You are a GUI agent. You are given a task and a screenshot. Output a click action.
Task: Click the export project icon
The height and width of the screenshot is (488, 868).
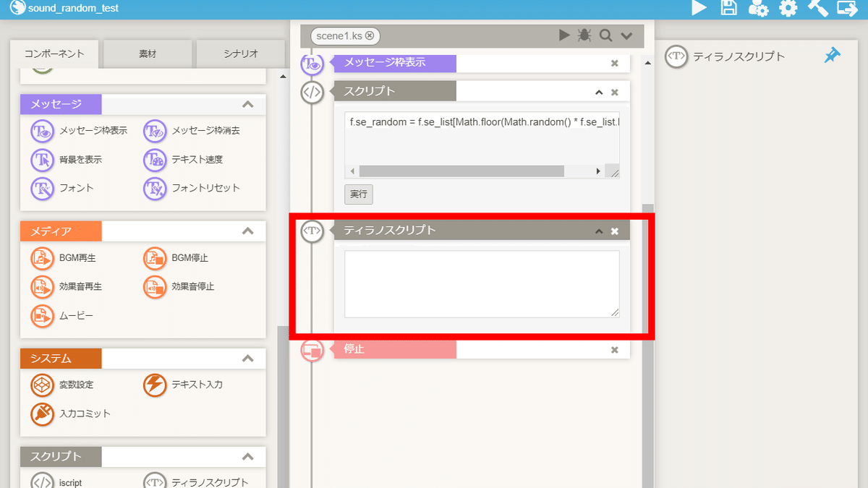[x=847, y=8]
